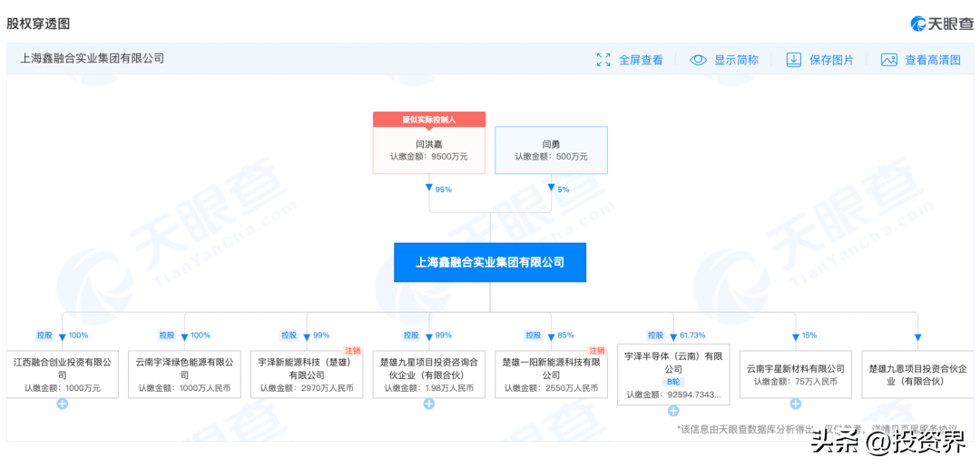Select shareholder card 闫勇
Screen dimensions: 980x468
tap(551, 150)
